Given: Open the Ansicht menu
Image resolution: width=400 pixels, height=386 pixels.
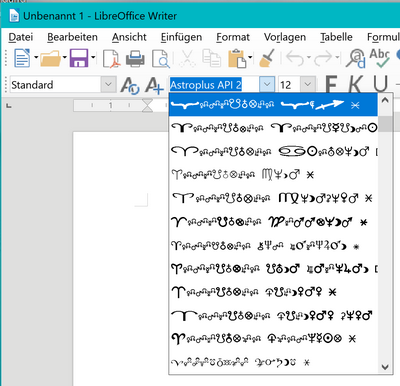Looking at the screenshot, I should click(129, 37).
